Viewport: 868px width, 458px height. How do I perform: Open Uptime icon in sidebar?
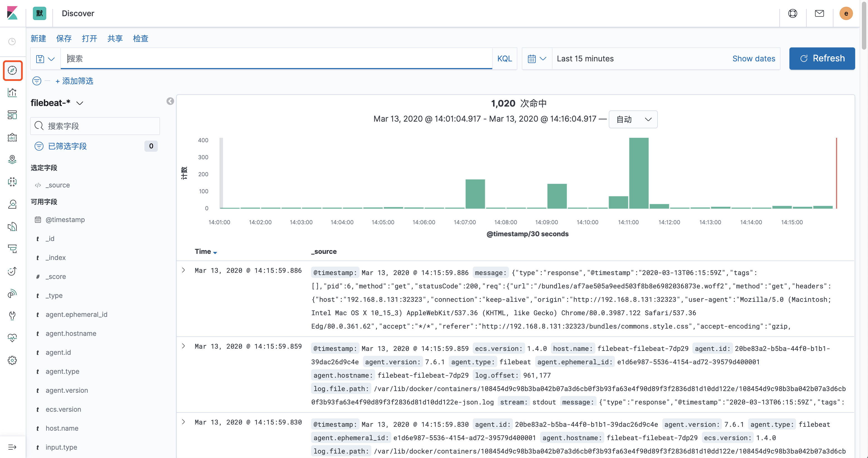tap(13, 271)
